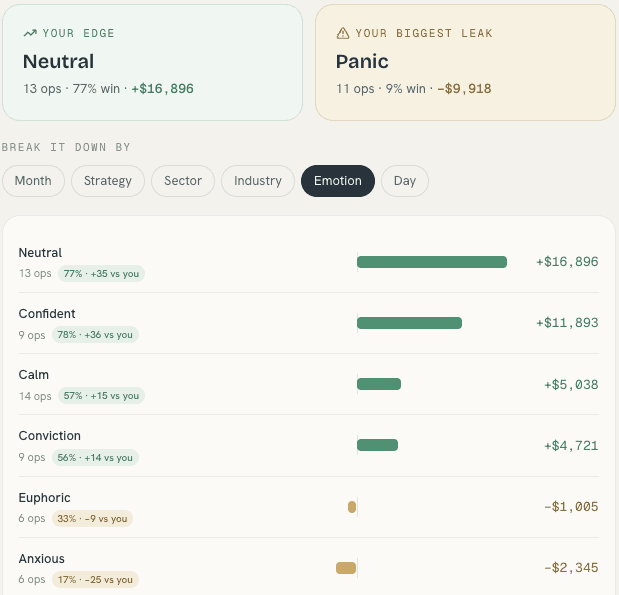Screen dimensions: 619x595
Task: Select the active Emotion pill
Action: click(338, 181)
